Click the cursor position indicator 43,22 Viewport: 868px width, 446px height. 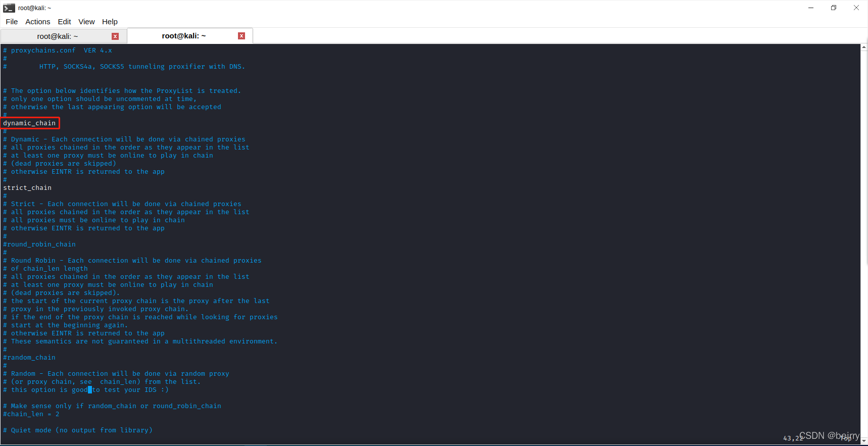pyautogui.click(x=793, y=438)
